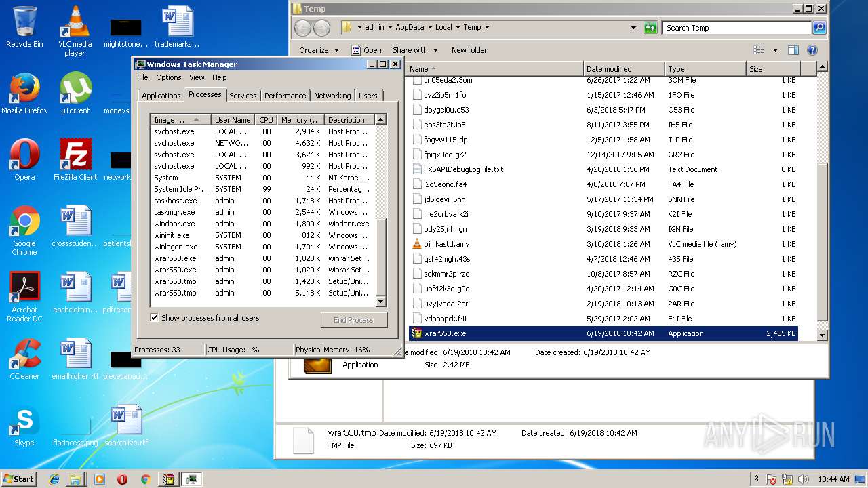Image resolution: width=868 pixels, height=488 pixels.
Task: Expand arrow after AppData breadcrumb
Action: coord(430,28)
